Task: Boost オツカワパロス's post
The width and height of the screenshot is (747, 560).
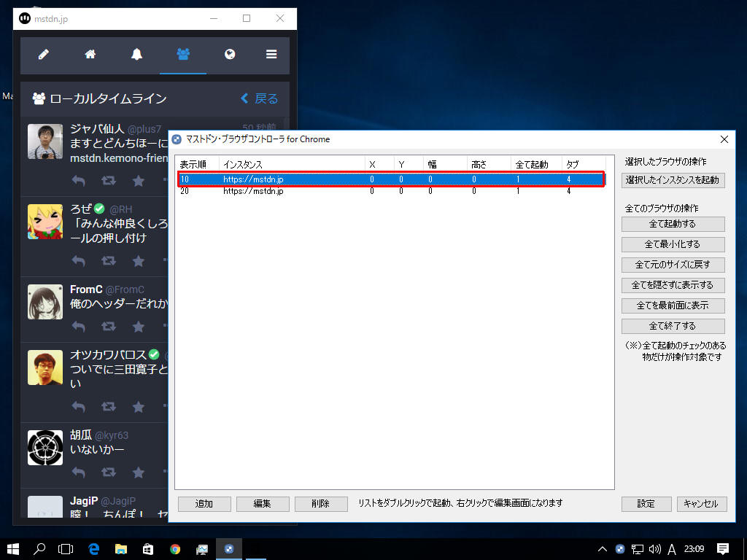Action: [108, 407]
